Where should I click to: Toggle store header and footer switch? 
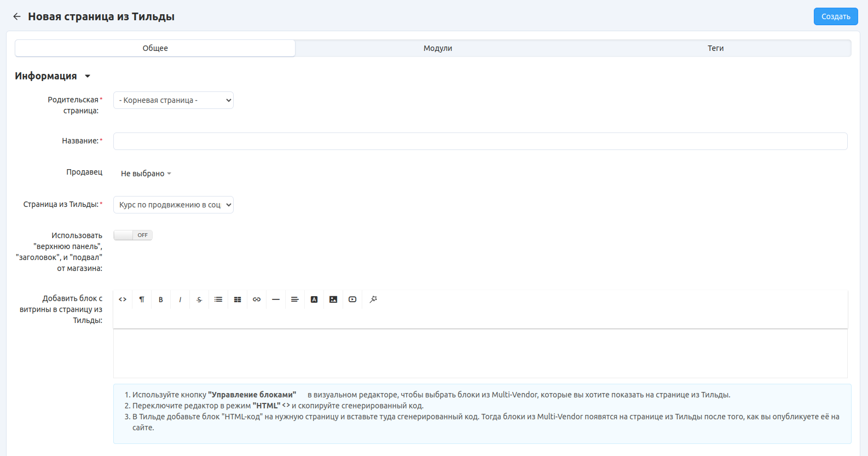pos(133,235)
